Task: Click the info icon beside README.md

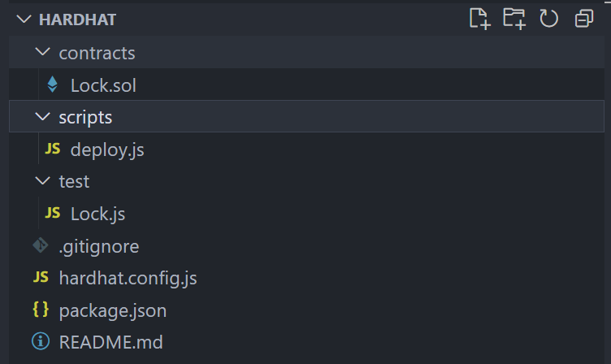Action: 41,341
